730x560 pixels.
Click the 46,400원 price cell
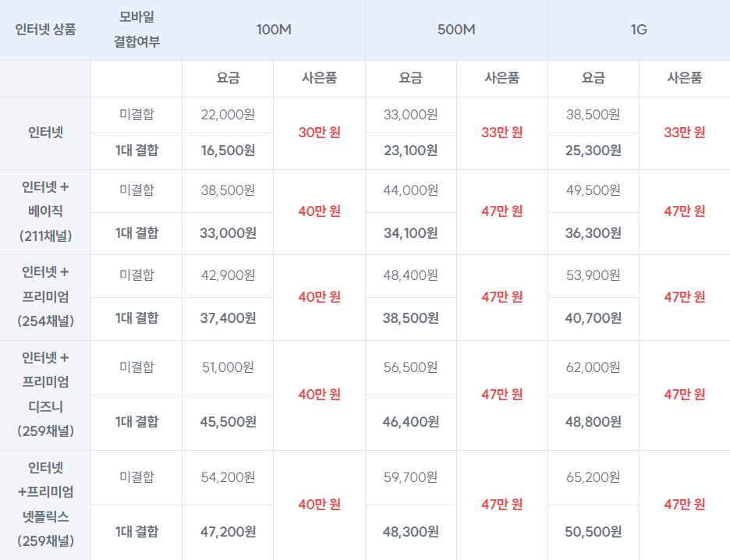tap(410, 422)
